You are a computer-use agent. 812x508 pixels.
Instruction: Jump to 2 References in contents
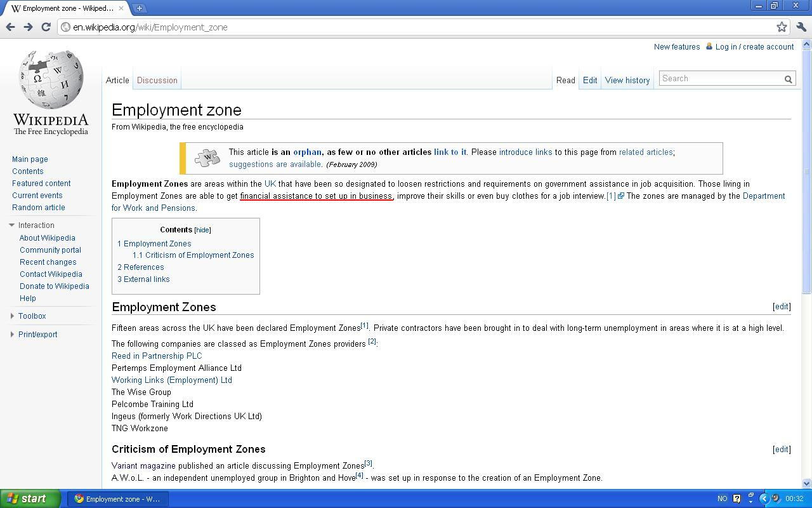pyautogui.click(x=141, y=267)
